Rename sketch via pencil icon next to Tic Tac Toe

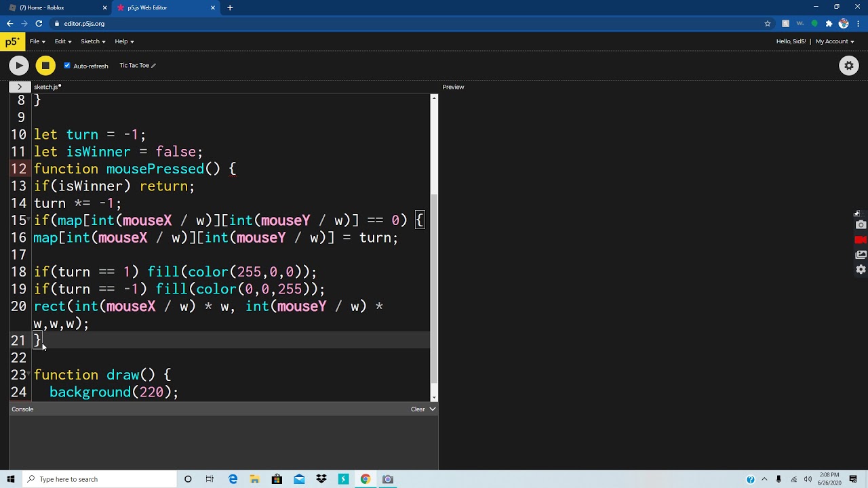pos(153,66)
